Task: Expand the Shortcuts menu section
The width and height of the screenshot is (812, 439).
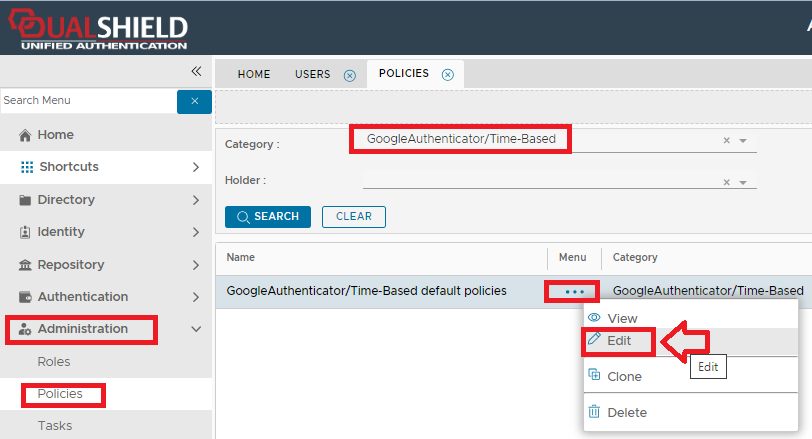Action: point(196,167)
